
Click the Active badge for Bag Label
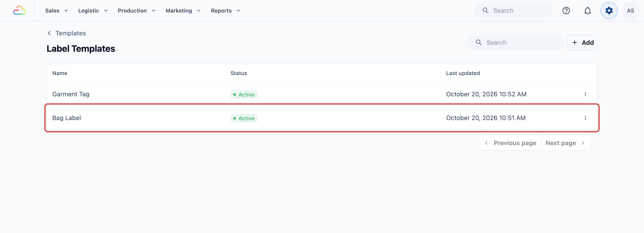pyautogui.click(x=244, y=118)
